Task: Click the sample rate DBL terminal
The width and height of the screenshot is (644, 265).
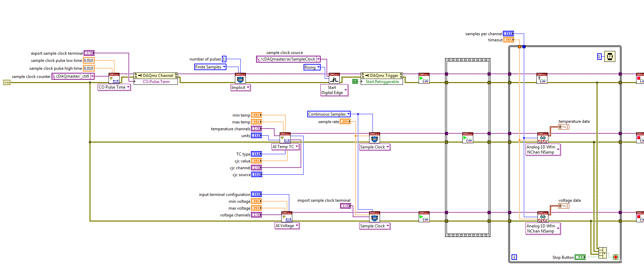Action: tap(345, 121)
